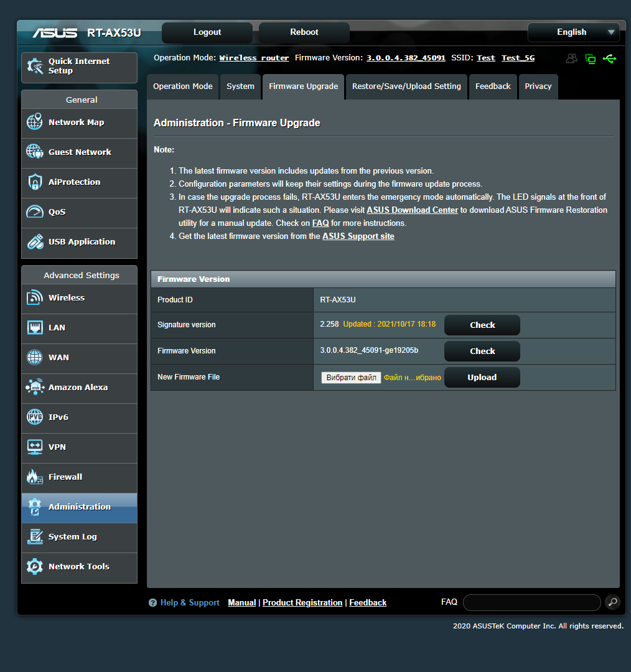Screen dimensions: 631x672
Task: Check for new Firmware Version
Action: (x=482, y=351)
